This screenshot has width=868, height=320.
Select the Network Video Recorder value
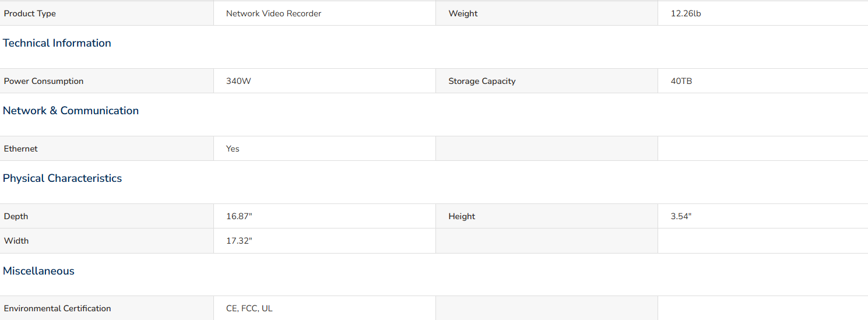click(x=274, y=13)
